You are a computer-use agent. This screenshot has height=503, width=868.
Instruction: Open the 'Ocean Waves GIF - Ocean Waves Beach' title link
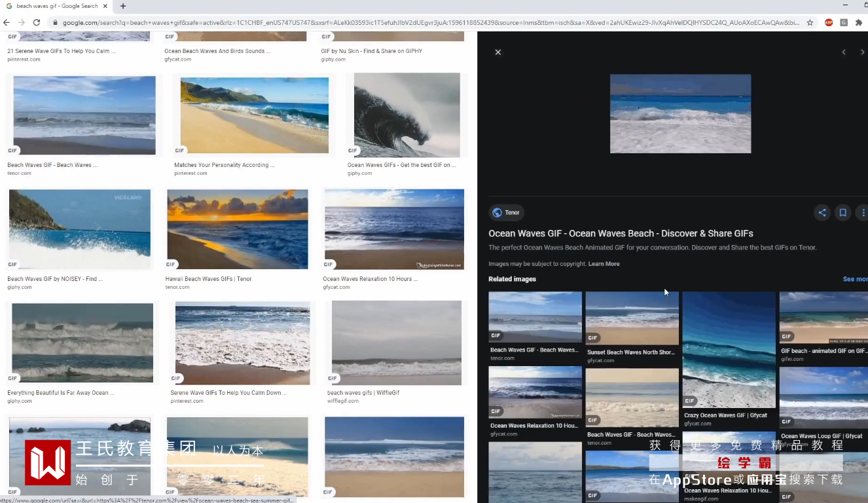[x=621, y=233]
